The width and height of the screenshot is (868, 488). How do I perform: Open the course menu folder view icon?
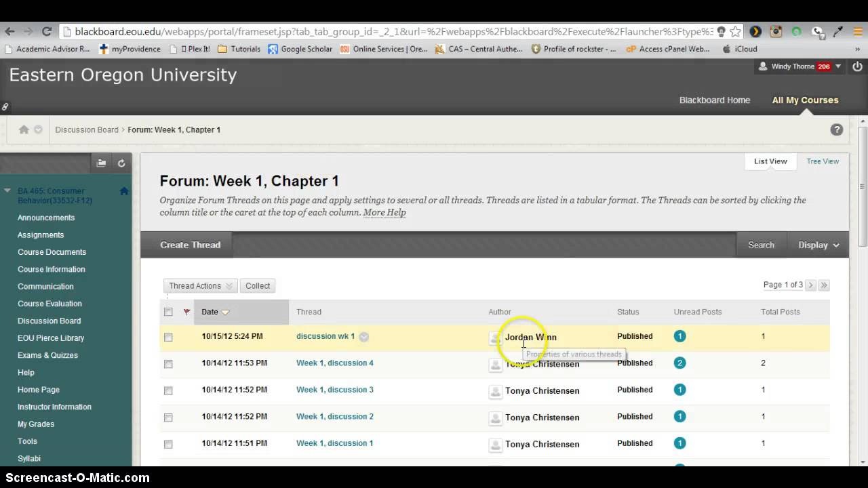(102, 163)
